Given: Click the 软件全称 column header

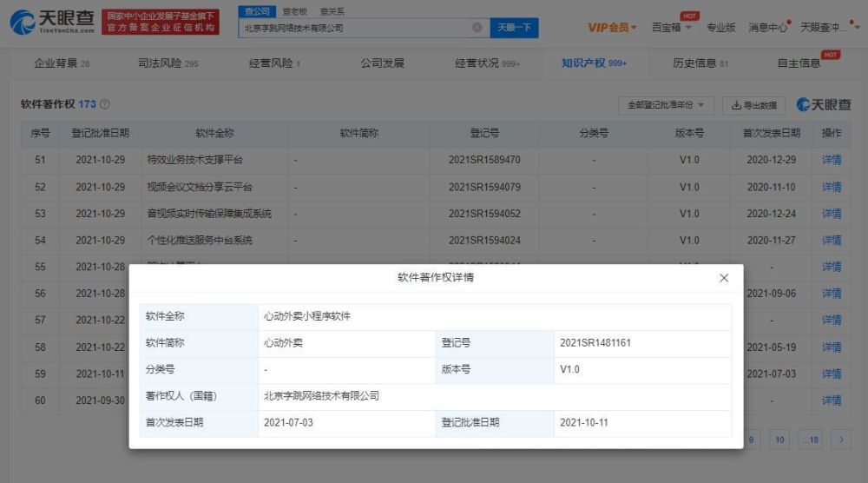Looking at the screenshot, I should [x=214, y=133].
